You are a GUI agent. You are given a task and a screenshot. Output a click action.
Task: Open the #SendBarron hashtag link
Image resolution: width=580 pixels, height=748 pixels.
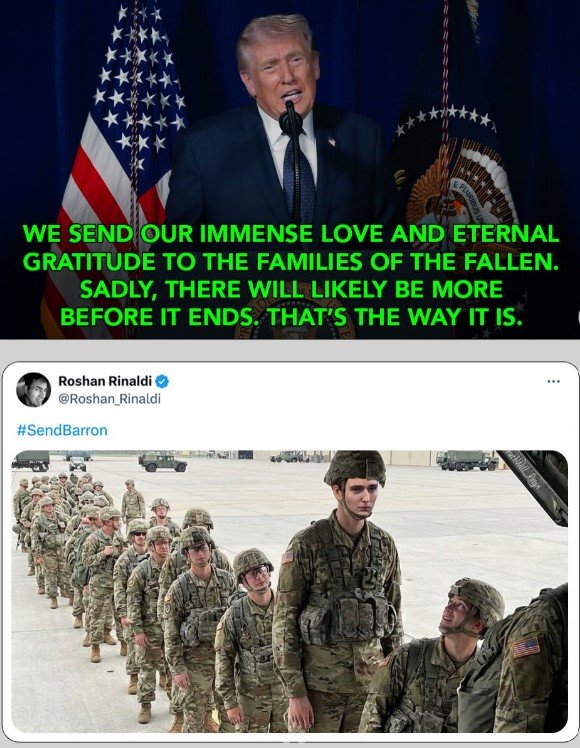click(62, 430)
